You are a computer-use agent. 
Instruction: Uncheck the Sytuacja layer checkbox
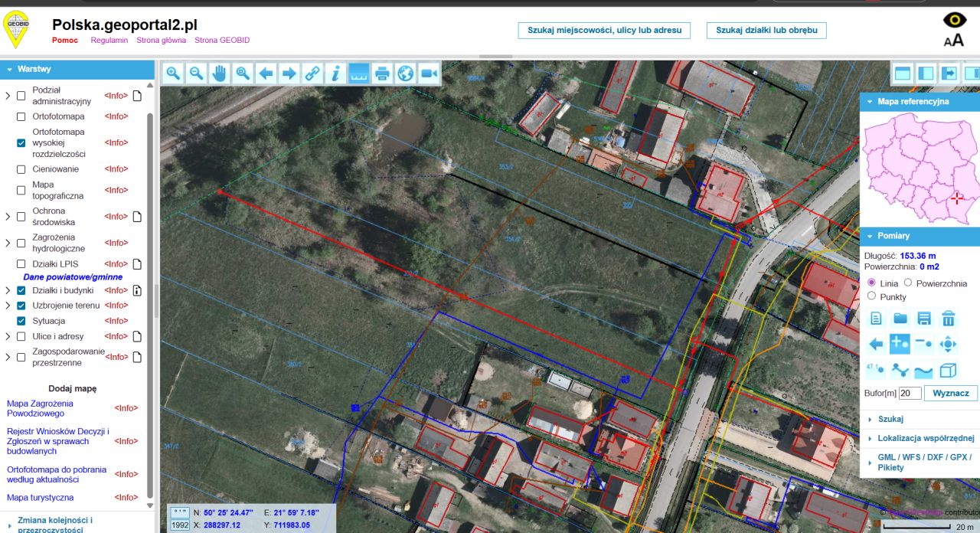[x=21, y=322]
